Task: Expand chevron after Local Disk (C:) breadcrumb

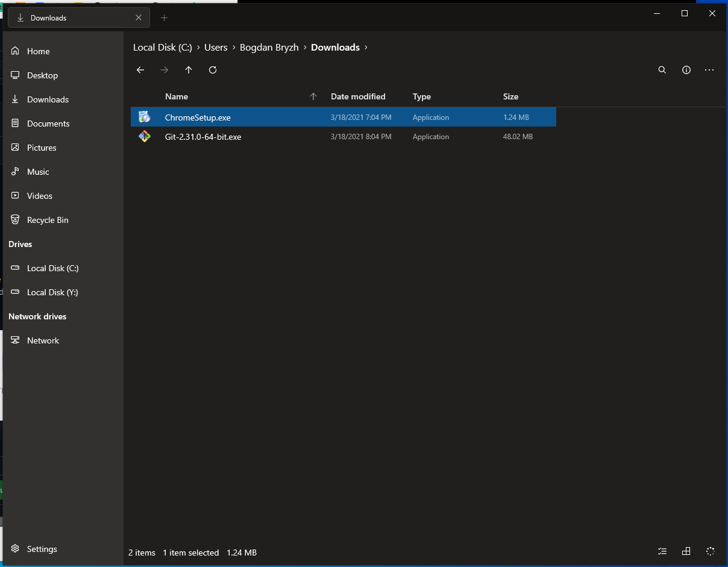Action: pos(198,48)
